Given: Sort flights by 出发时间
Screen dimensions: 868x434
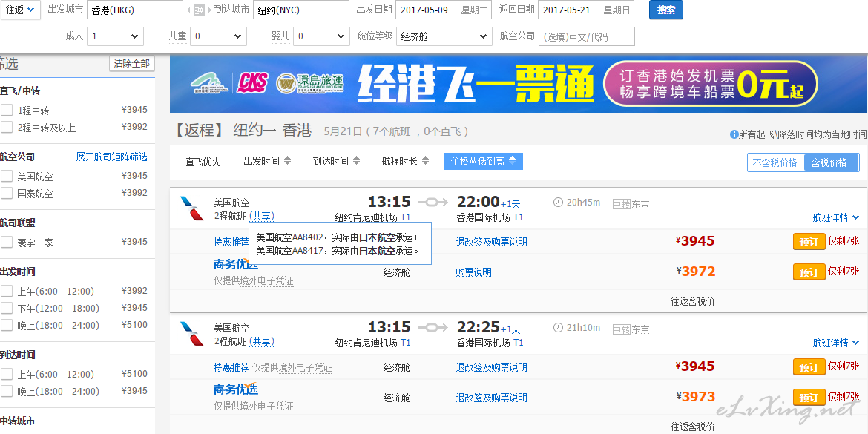Looking at the screenshot, I should click(x=267, y=162).
